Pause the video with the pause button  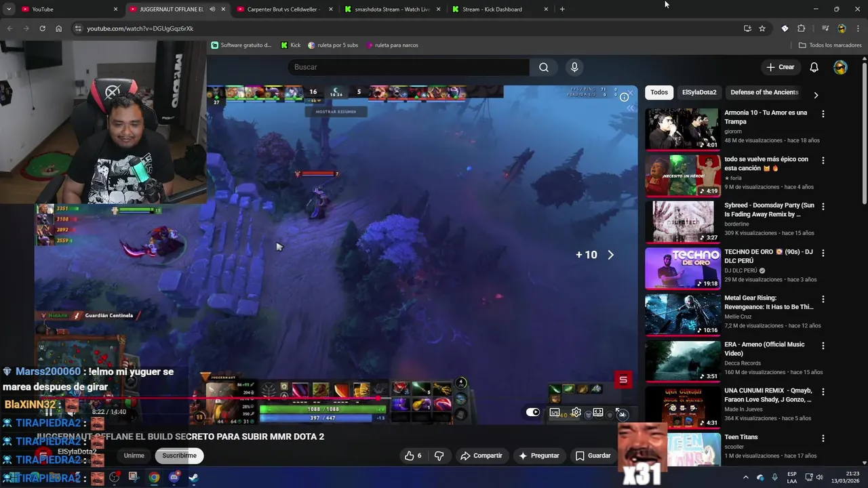coord(49,411)
